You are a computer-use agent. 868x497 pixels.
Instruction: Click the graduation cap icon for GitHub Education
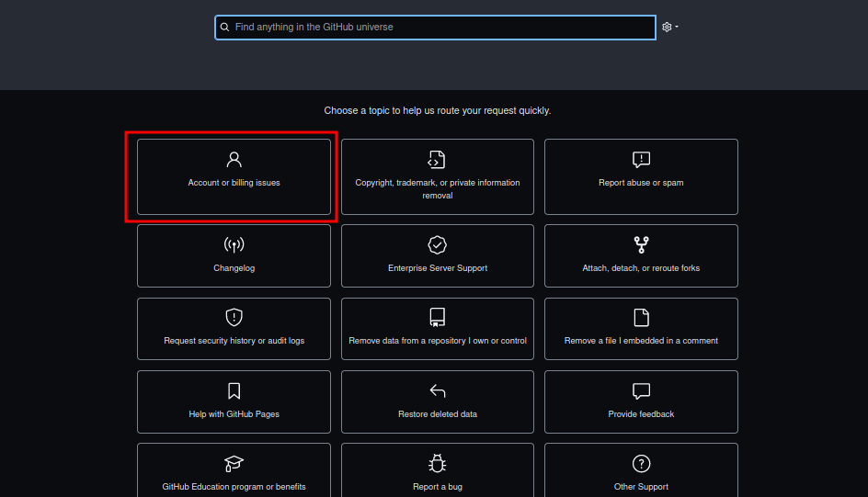click(x=234, y=463)
